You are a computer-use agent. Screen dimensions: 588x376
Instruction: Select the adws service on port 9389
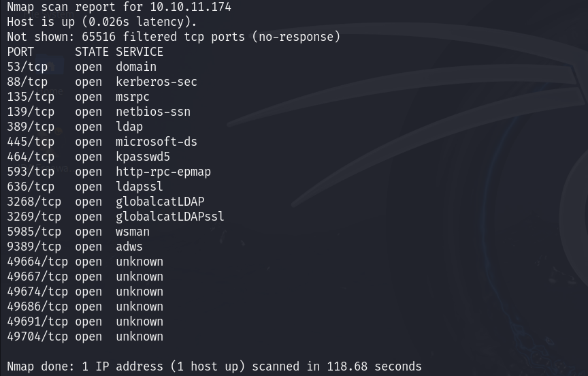[x=129, y=247]
